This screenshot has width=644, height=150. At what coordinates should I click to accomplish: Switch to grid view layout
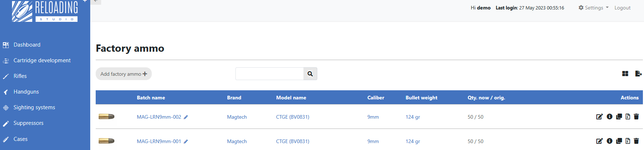(x=625, y=74)
